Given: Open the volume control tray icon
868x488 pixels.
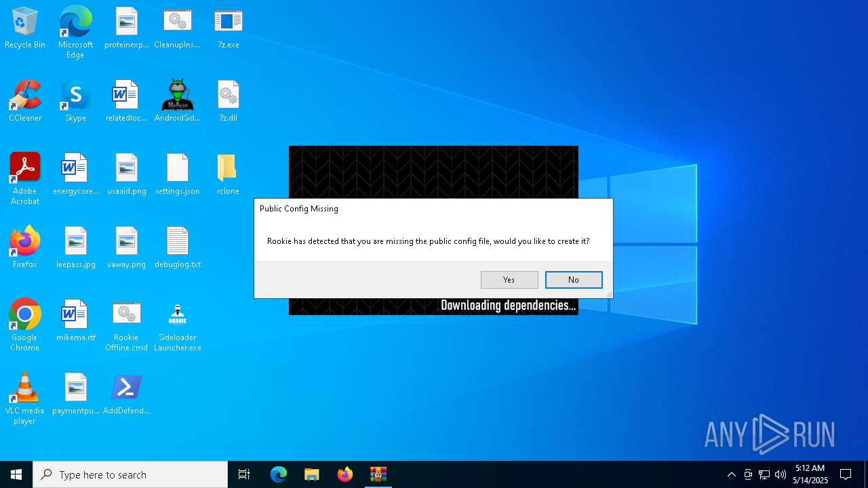Looking at the screenshot, I should [781, 474].
